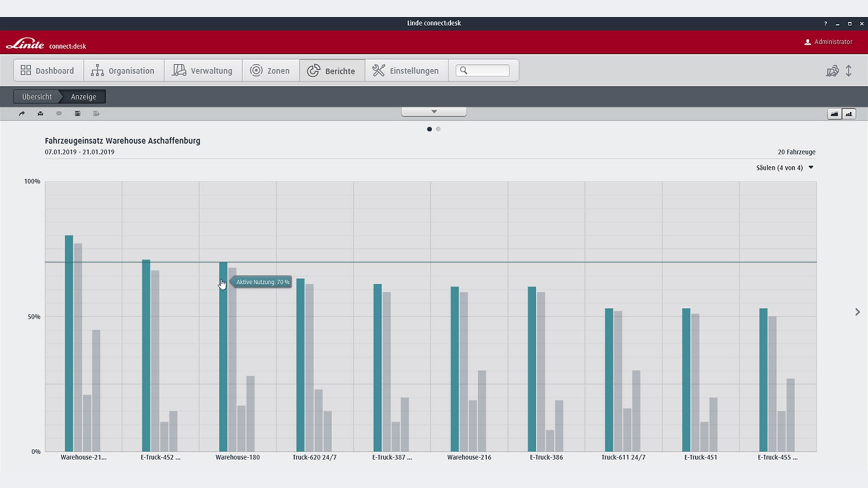868x488 pixels.
Task: Click the save report icon
Action: click(77, 113)
